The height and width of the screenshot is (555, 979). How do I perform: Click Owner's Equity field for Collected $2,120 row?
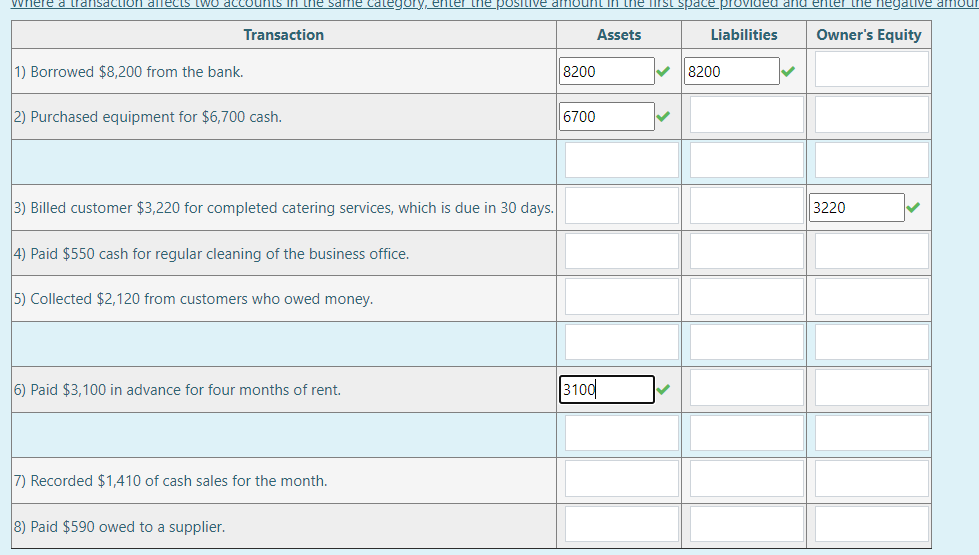coord(871,297)
